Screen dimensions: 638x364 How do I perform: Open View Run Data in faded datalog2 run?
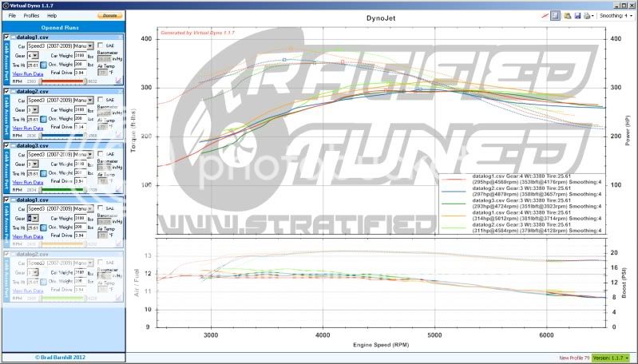tap(28, 291)
